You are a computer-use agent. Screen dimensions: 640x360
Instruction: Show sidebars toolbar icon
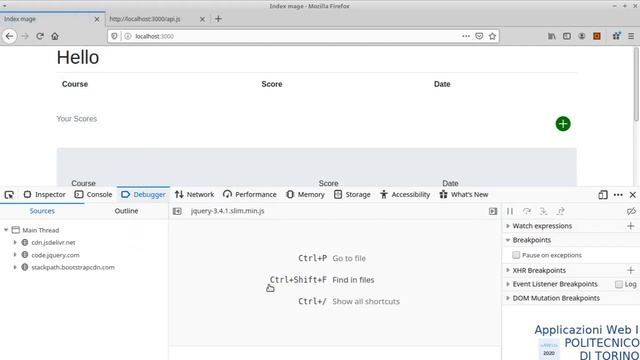click(x=567, y=36)
